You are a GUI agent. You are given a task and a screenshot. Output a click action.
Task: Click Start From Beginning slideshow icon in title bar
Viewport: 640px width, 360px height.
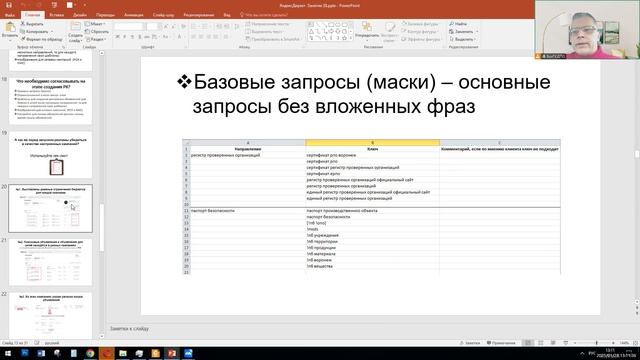(x=54, y=5)
